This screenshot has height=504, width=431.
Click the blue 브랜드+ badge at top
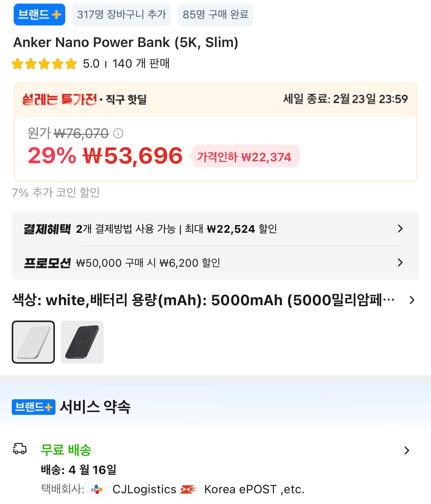click(x=39, y=15)
